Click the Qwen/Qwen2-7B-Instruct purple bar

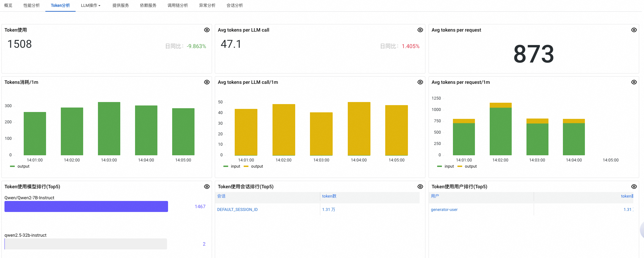86,206
